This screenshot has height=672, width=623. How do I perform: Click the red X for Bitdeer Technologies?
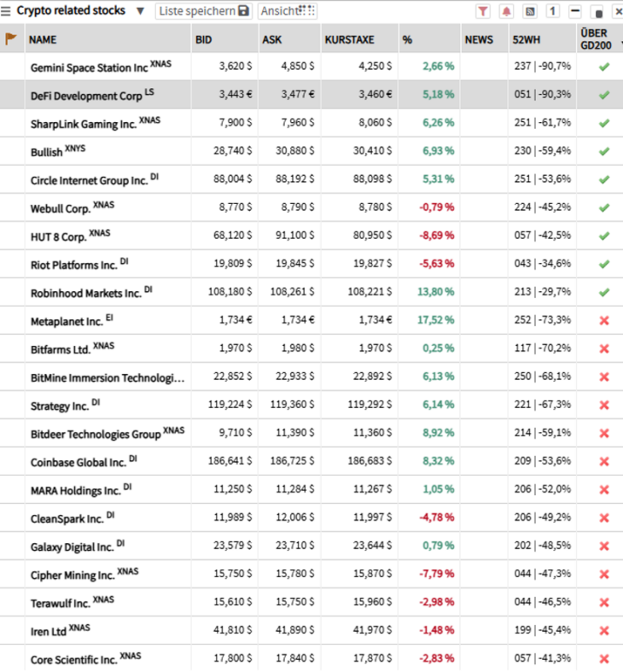(604, 433)
